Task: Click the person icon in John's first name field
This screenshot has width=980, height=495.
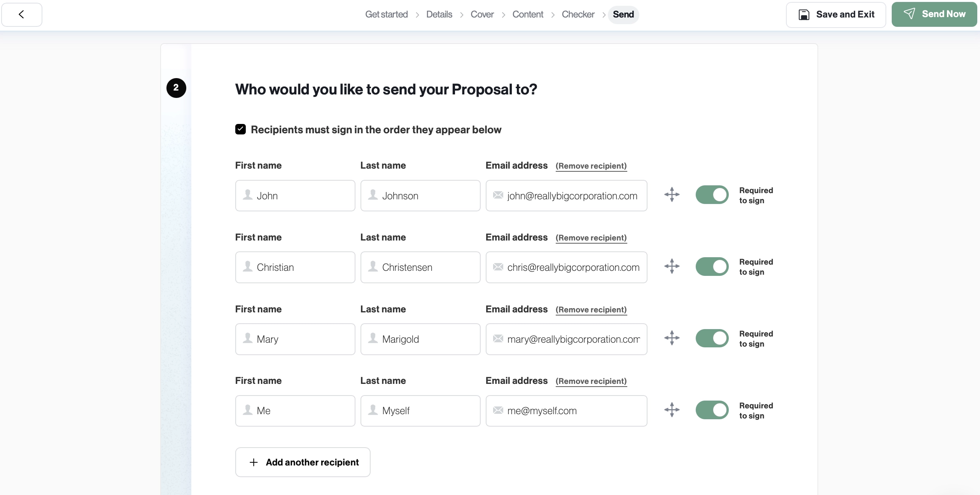Action: tap(248, 195)
